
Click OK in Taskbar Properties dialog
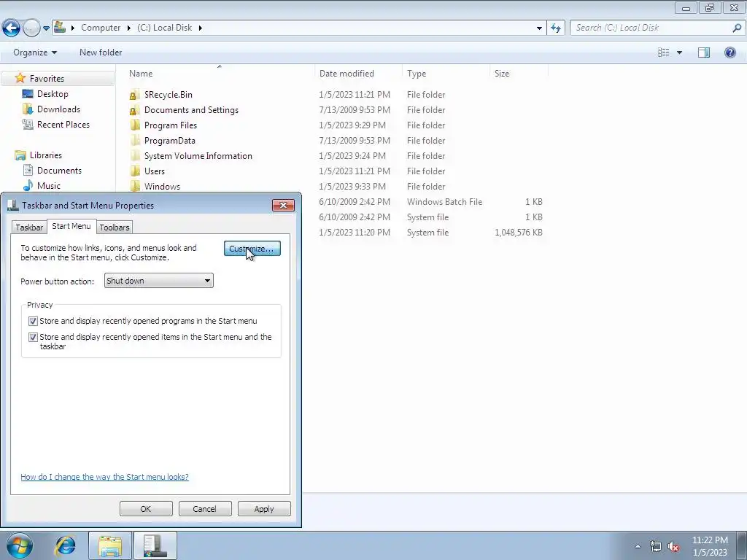pos(146,508)
